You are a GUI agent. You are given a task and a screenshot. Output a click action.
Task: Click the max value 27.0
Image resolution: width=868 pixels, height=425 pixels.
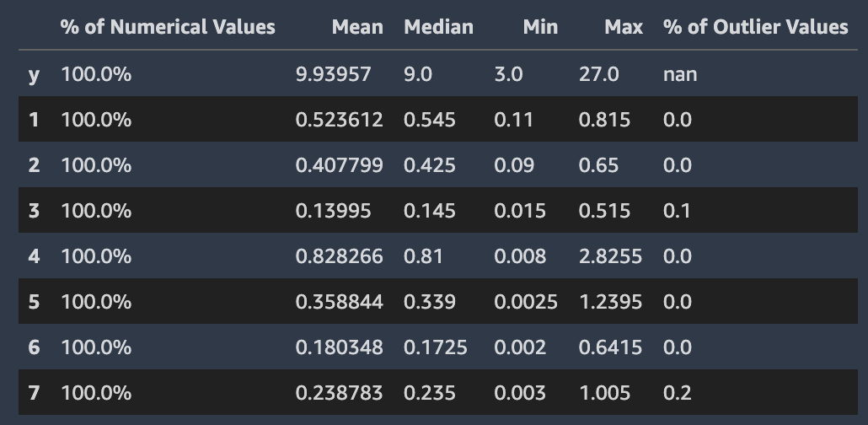coord(598,74)
